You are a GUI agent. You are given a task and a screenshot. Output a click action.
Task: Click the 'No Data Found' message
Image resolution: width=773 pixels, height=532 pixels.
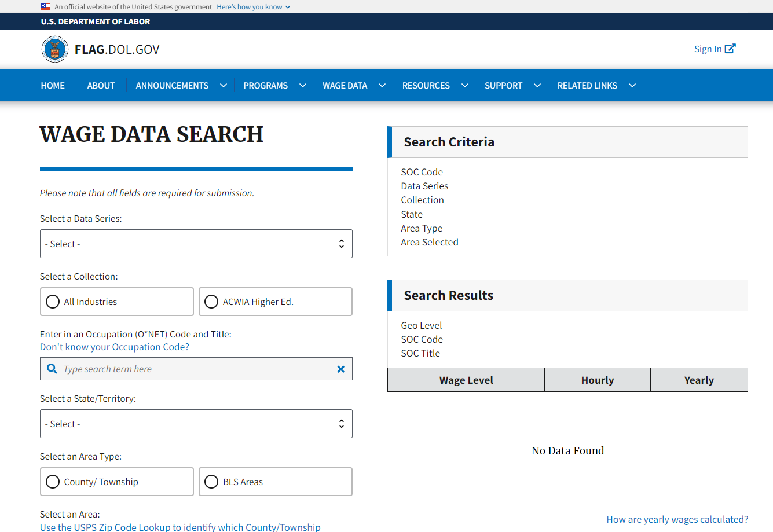(x=567, y=451)
